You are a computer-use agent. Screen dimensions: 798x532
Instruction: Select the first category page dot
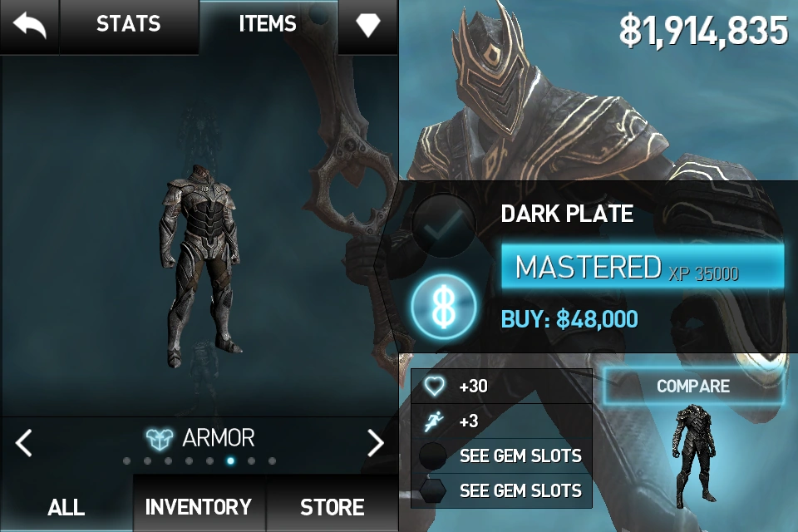126,461
